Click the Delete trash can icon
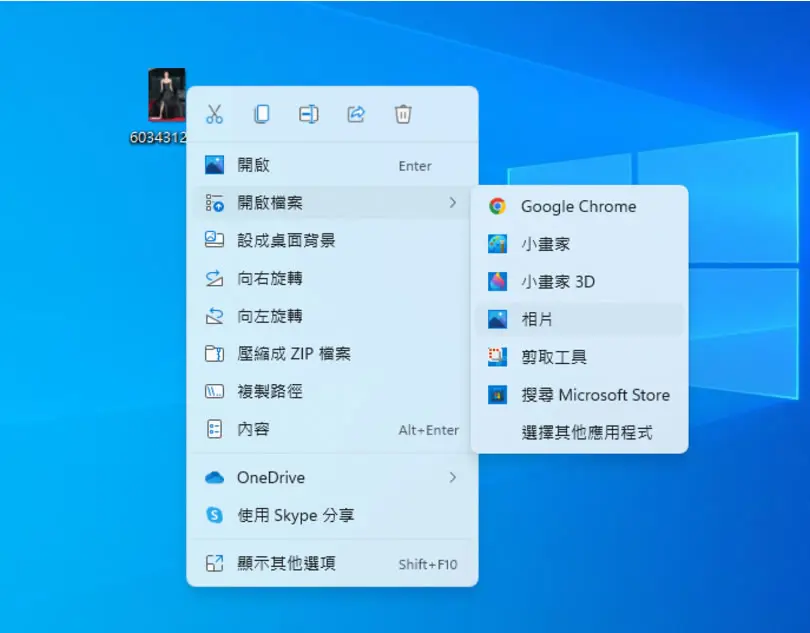The image size is (810, 633). coord(403,114)
